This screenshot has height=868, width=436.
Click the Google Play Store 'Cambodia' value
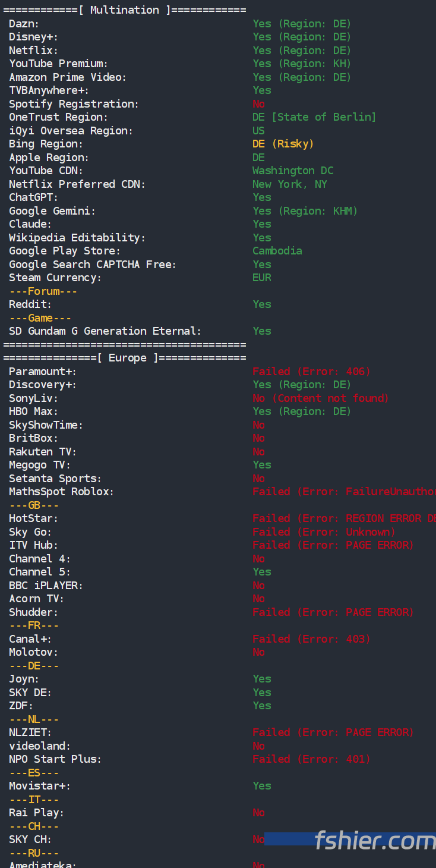277,251
